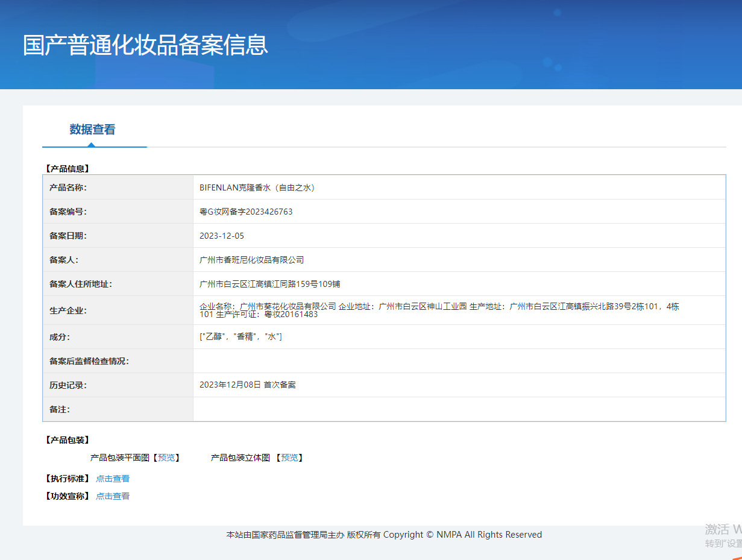The width and height of the screenshot is (742, 560).
Task: Click 点击查看 next to 功效宣称
Action: 113,497
